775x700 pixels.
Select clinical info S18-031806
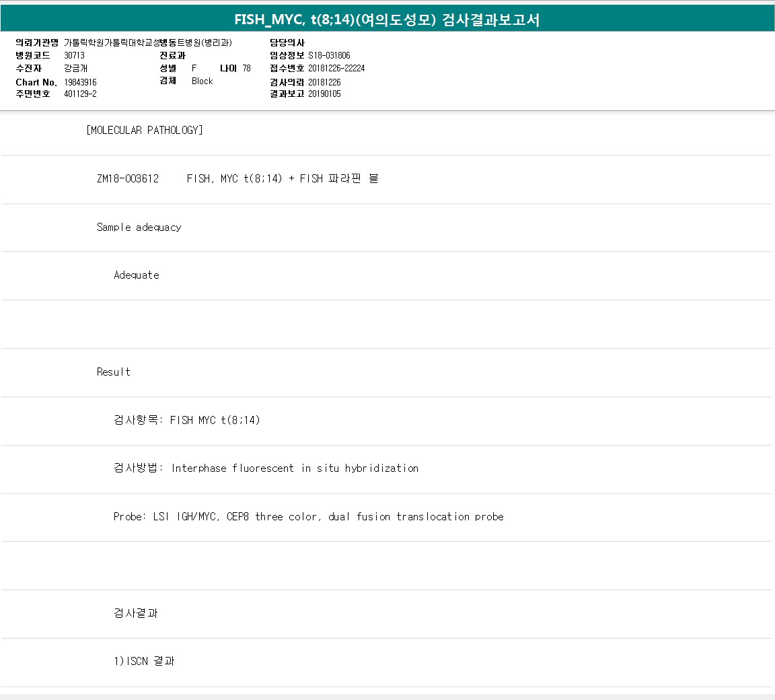pos(329,55)
